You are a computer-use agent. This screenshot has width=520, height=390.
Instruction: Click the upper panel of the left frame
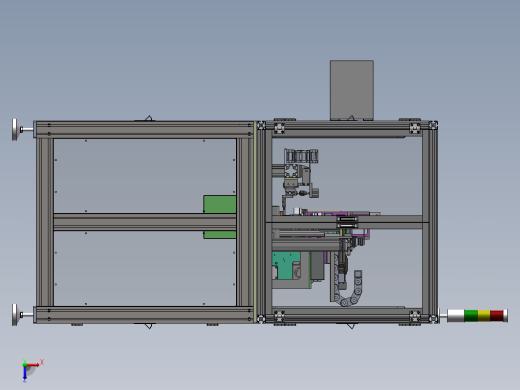click(145, 176)
